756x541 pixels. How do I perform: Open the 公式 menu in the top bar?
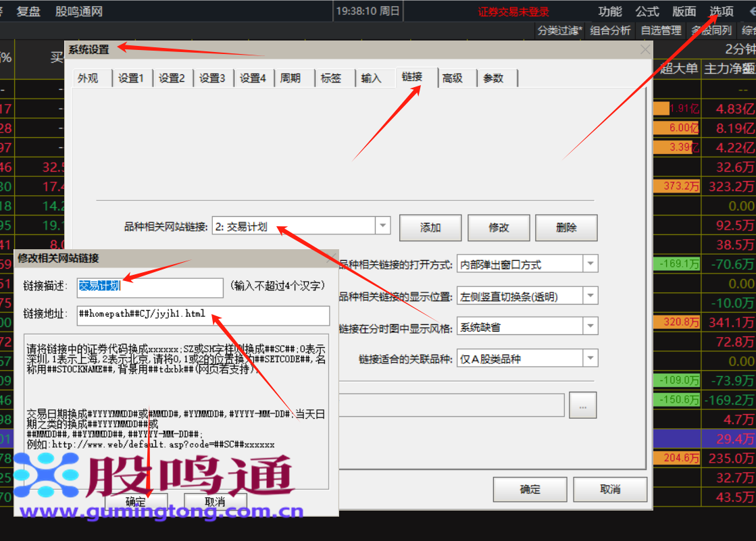point(647,11)
